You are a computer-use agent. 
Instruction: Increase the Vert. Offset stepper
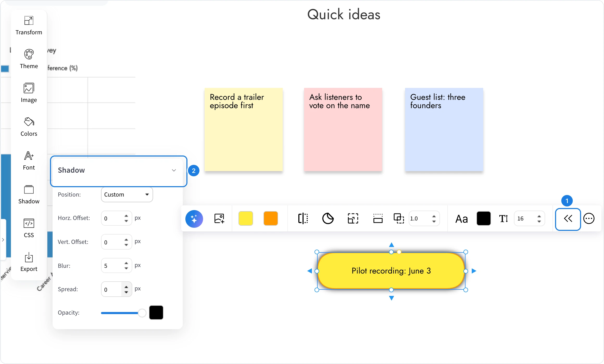[126, 239]
